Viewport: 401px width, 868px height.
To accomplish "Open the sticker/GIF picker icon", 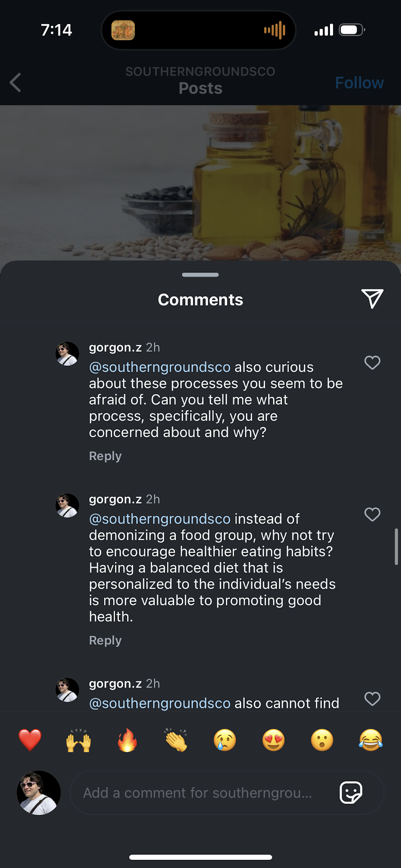I will 351,793.
